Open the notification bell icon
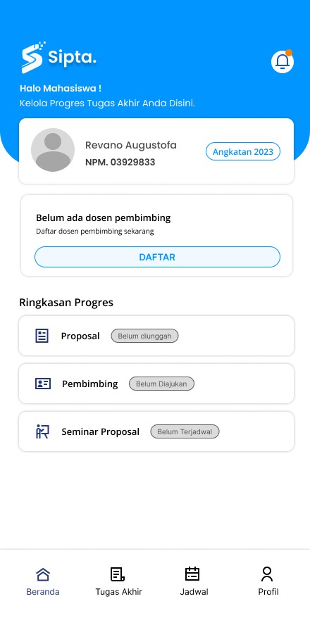This screenshot has width=310, height=644. pyautogui.click(x=283, y=62)
